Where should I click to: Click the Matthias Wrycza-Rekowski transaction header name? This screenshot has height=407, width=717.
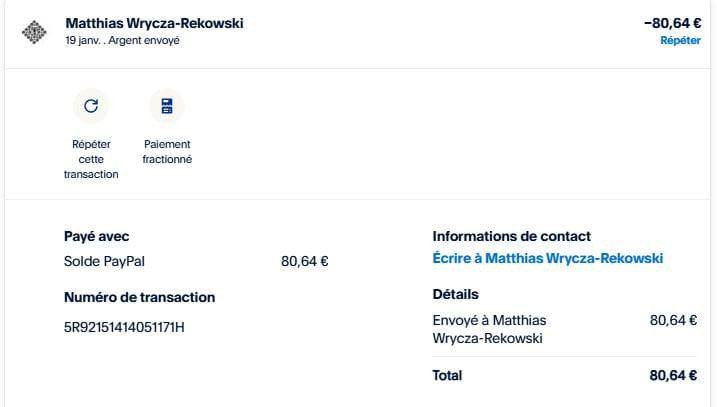[154, 23]
